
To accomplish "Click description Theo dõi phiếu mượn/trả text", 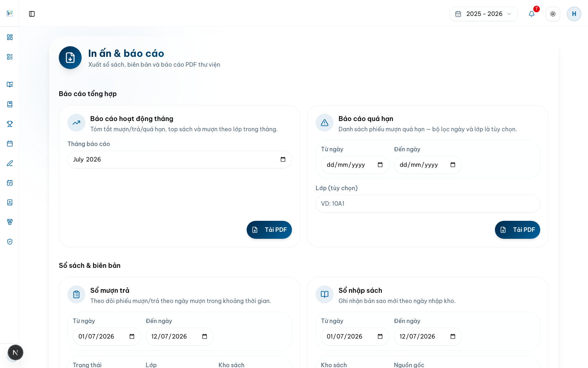I will [x=180, y=301].
